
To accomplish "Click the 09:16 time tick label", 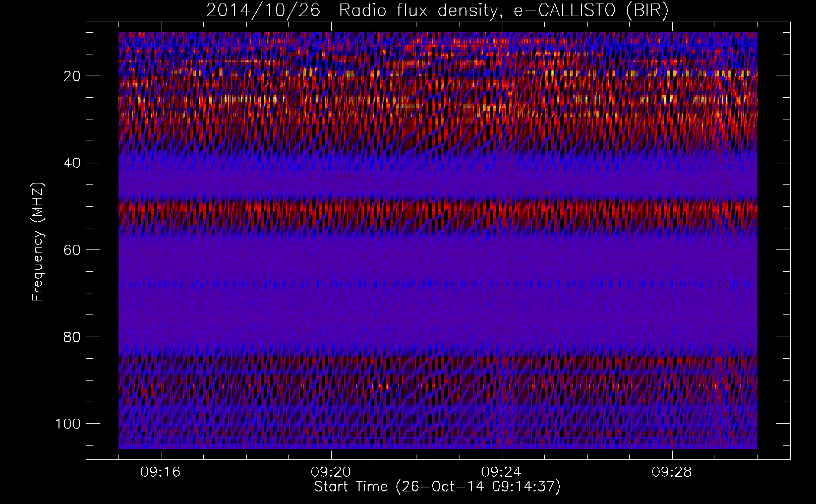I will point(161,472).
